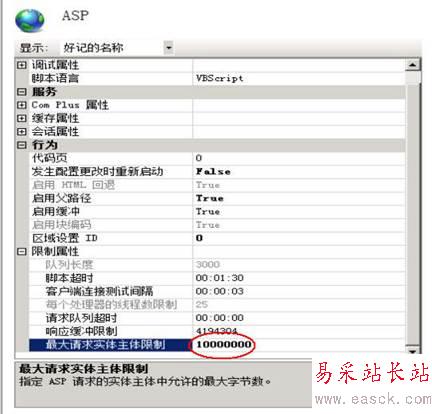Image resolution: width=432 pixels, height=414 pixels.
Task: Expand the 缓存属性 group
Action: [21, 118]
